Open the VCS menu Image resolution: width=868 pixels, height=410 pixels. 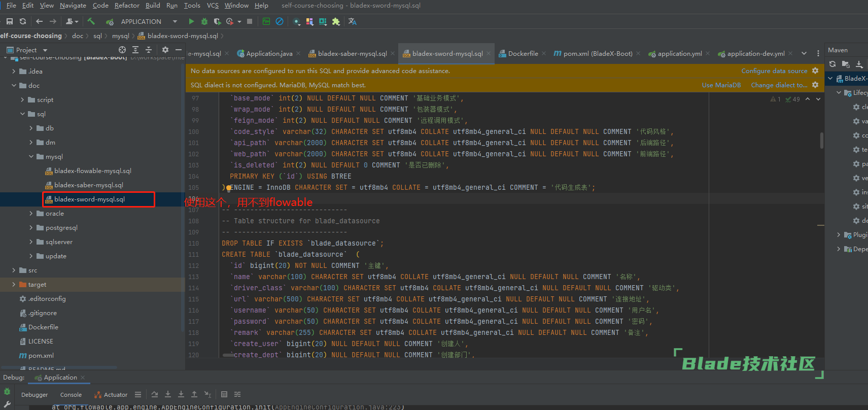[x=213, y=6]
